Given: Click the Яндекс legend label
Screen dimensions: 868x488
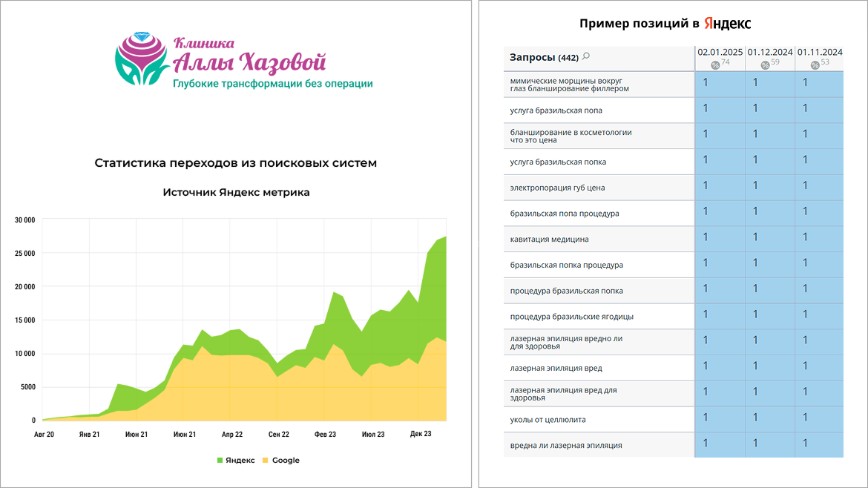Looking at the screenshot, I should [x=240, y=461].
